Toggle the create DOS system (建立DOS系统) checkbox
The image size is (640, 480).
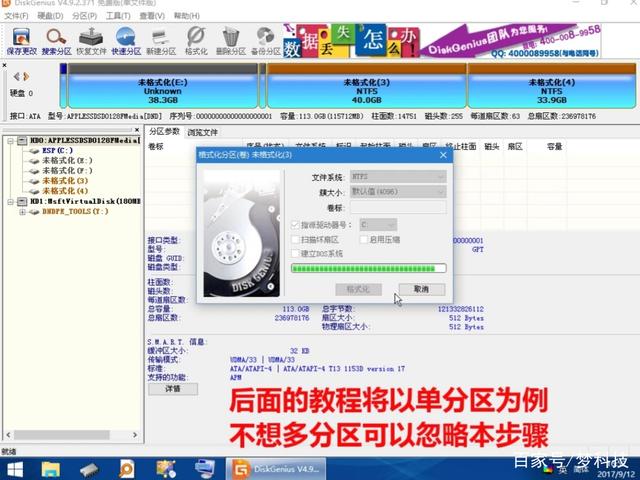[x=295, y=253]
